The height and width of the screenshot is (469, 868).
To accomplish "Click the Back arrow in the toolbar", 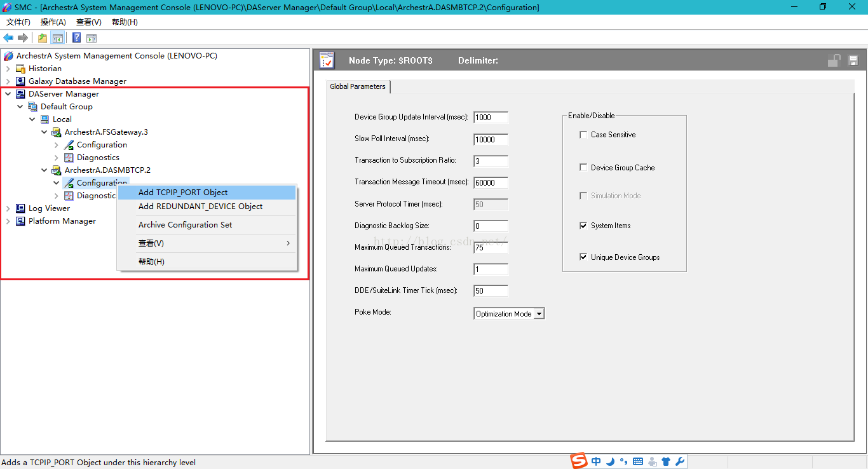I will 8,38.
